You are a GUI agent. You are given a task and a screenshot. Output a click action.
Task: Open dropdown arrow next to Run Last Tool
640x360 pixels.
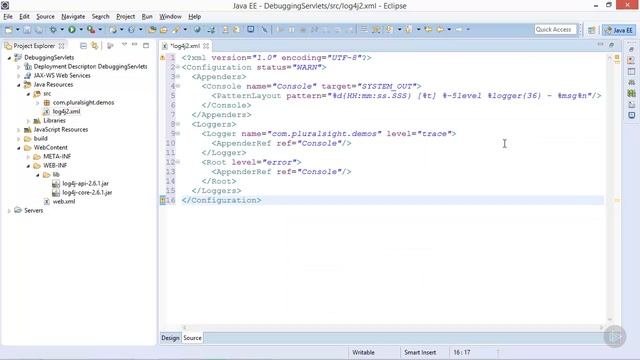100,29
